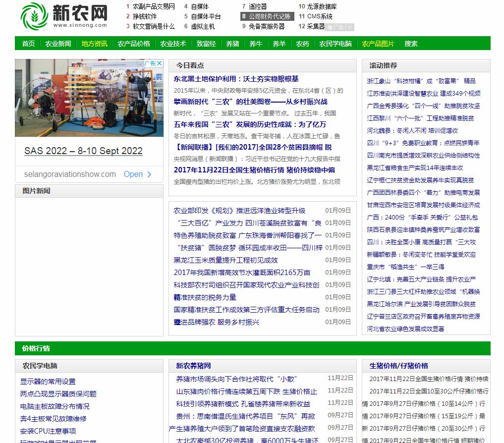504x443 pixels.
Task: Click the 滚动推荐 panel header
Action: pos(426,65)
